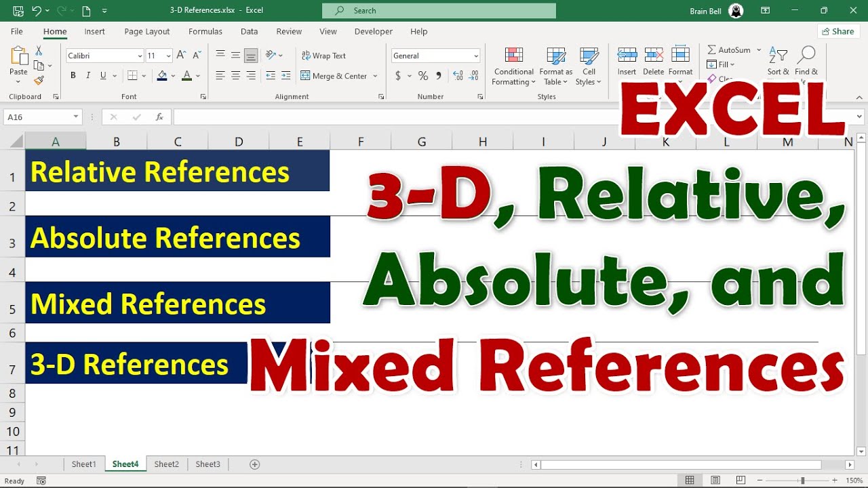Select the Sheet2 tab
The image size is (868, 488).
pyautogui.click(x=167, y=464)
